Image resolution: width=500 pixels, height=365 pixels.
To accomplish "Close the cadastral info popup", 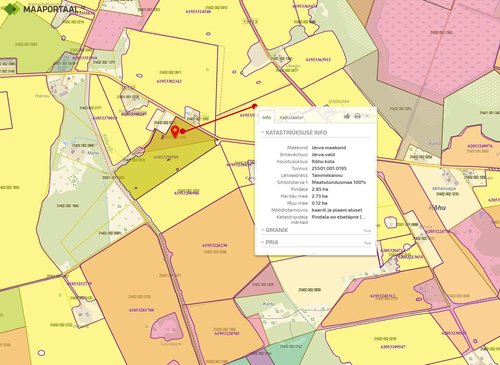I will (x=367, y=116).
